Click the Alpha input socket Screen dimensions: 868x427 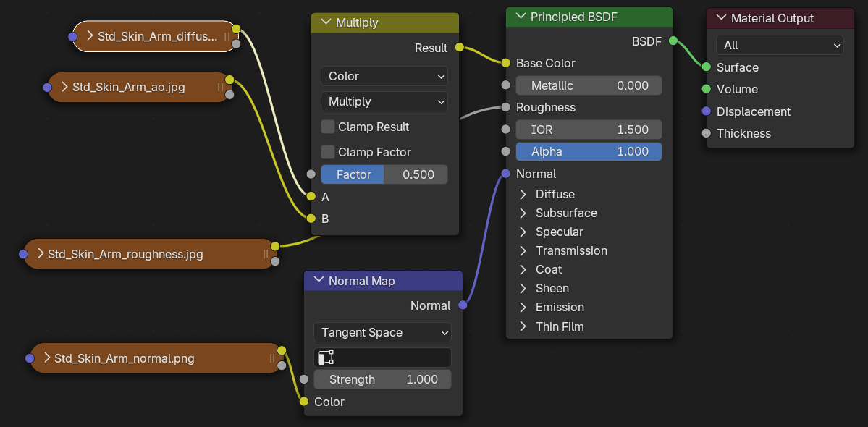pyautogui.click(x=505, y=151)
